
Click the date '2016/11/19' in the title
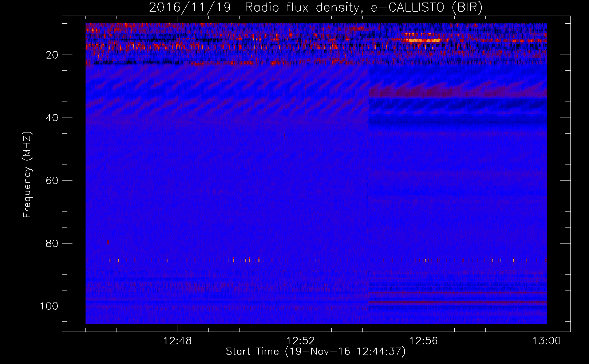(x=190, y=8)
